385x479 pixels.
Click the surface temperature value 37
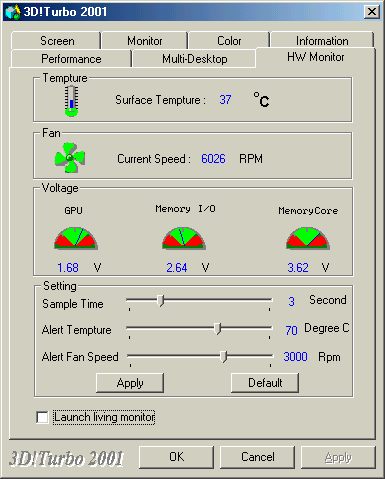pyautogui.click(x=225, y=100)
